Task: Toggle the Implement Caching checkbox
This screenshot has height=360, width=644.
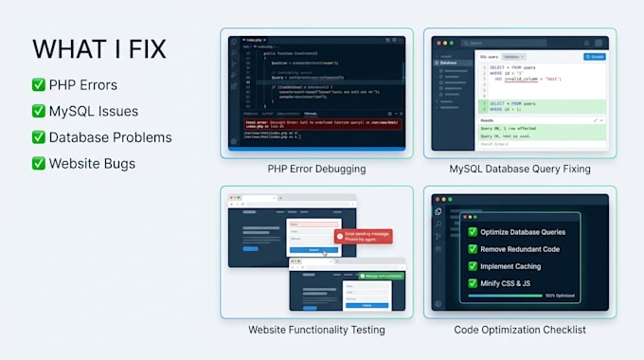Action: click(473, 266)
